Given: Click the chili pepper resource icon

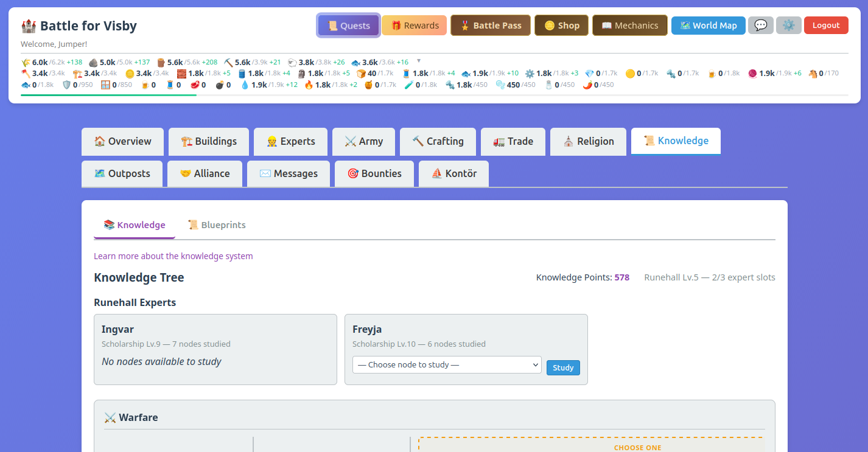Looking at the screenshot, I should click(587, 85).
